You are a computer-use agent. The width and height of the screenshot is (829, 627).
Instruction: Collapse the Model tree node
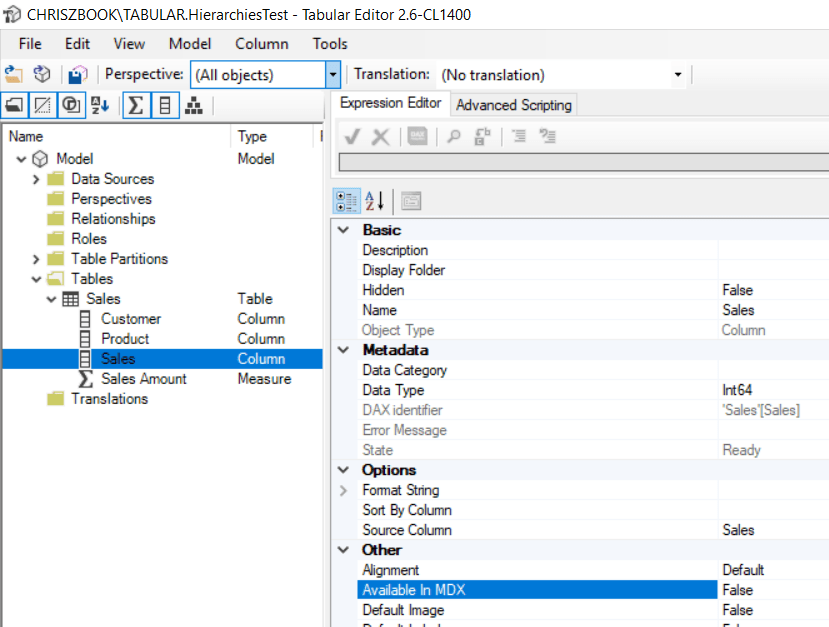coord(21,159)
